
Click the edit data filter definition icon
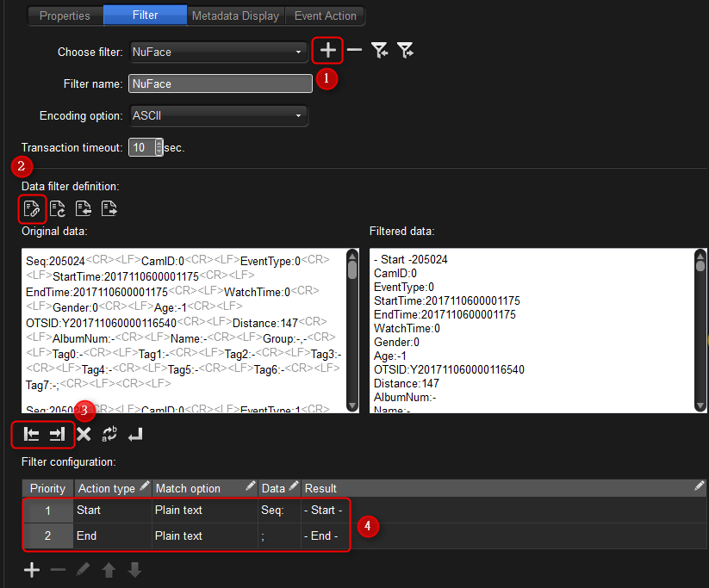click(31, 207)
